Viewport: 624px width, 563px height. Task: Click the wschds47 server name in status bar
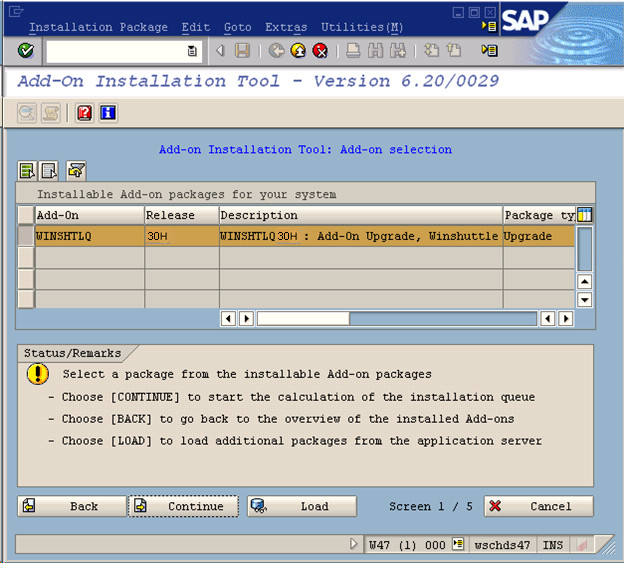coord(502,545)
